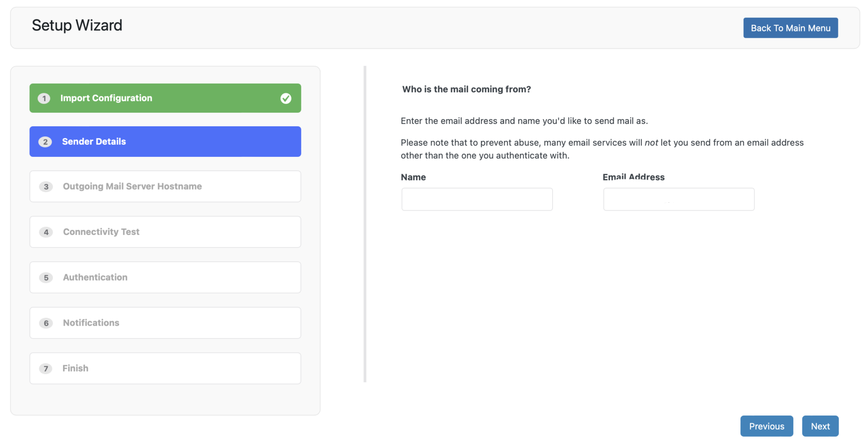Select the Sender Details step
The image size is (868, 441).
click(x=165, y=142)
